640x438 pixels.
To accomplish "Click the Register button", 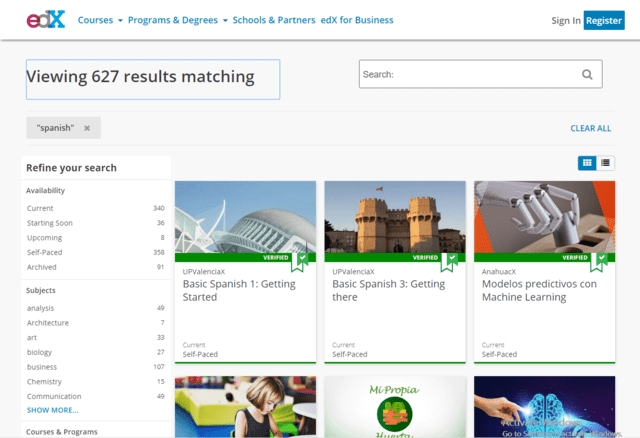I will [604, 20].
